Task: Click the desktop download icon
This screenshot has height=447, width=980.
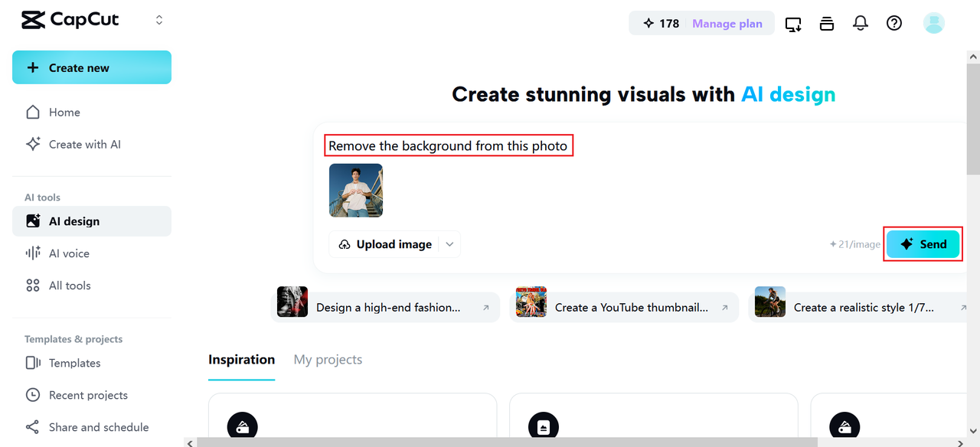Action: 793,24
